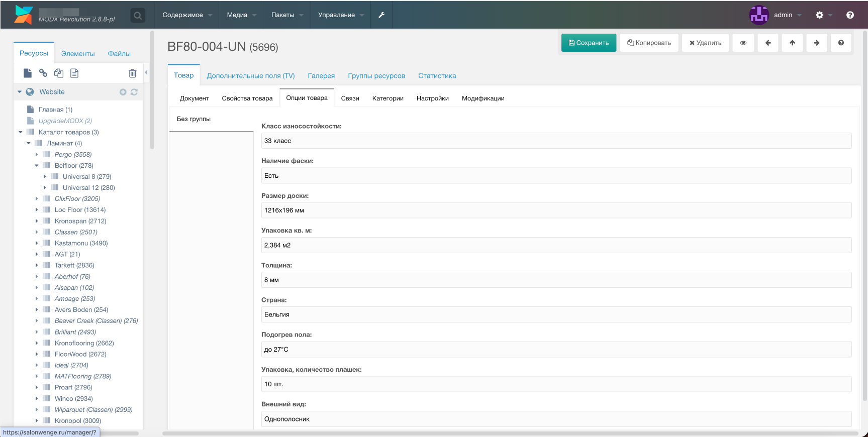Image resolution: width=868 pixels, height=437 pixels.
Task: Switch to Модификации subtab
Action: pyautogui.click(x=483, y=98)
